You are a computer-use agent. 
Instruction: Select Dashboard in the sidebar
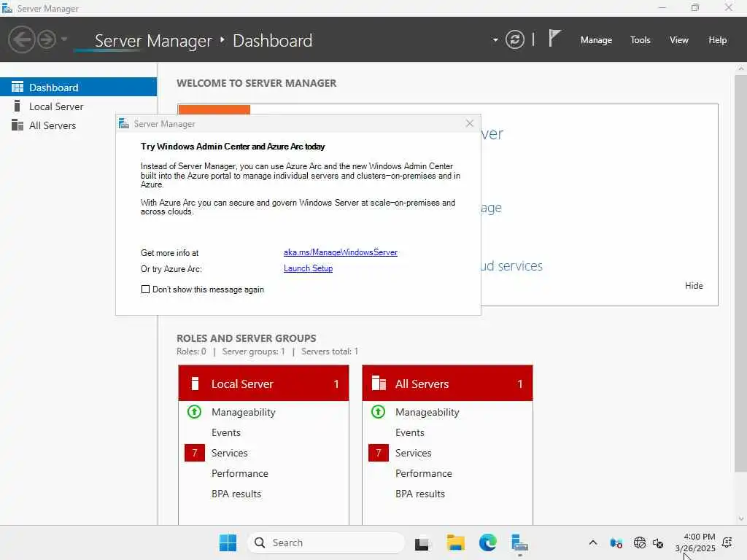click(x=78, y=87)
